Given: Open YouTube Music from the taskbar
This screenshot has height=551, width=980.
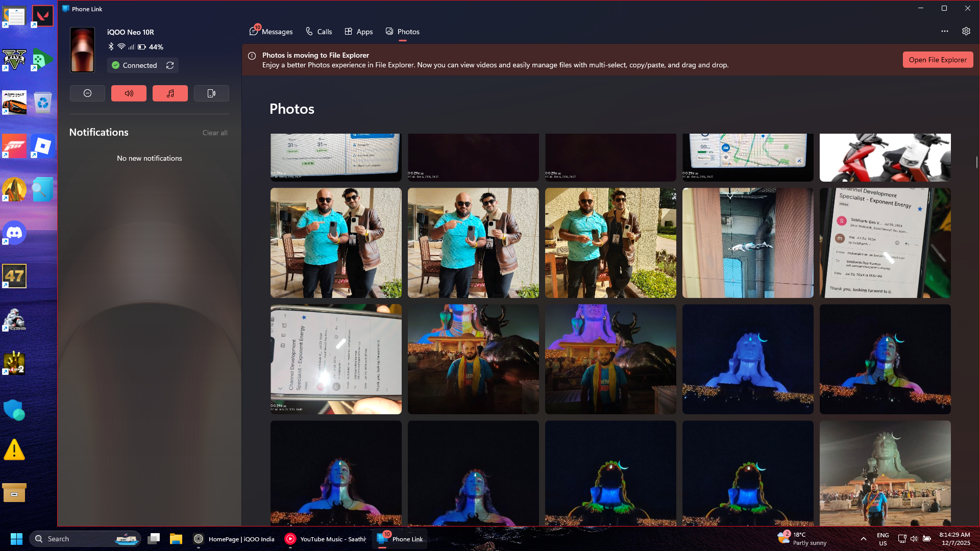Looking at the screenshot, I should (x=326, y=539).
